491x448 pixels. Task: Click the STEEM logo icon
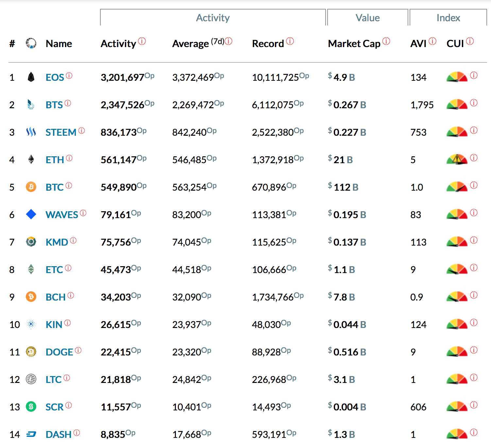pyautogui.click(x=31, y=132)
